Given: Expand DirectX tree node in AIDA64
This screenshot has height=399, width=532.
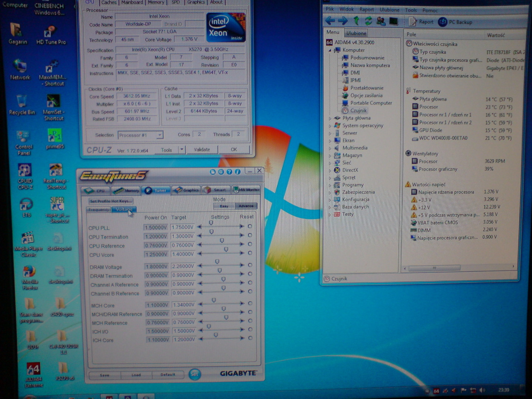Looking at the screenshot, I should (x=330, y=171).
